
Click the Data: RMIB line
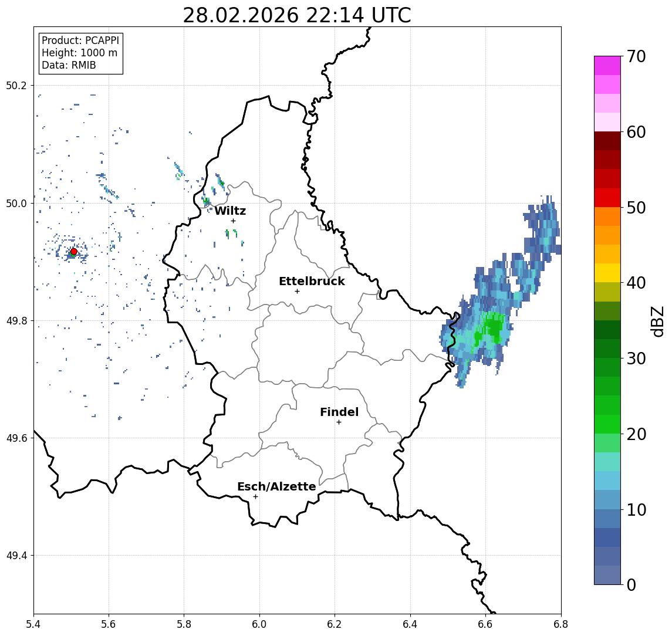[69, 65]
